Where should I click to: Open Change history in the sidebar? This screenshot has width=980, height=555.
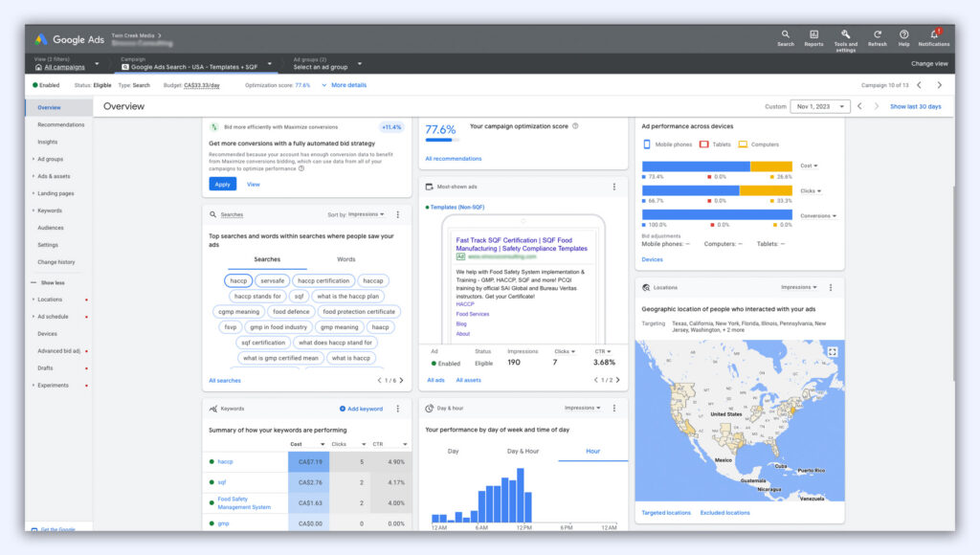pos(56,262)
